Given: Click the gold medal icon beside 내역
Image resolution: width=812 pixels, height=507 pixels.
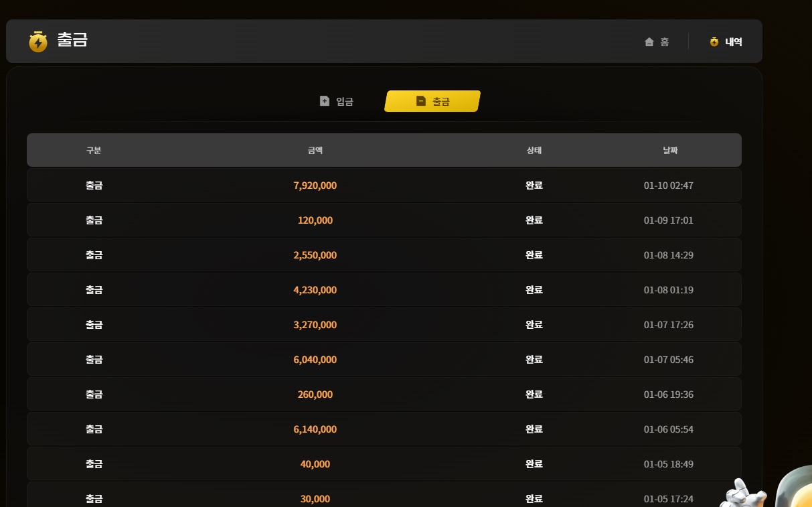Looking at the screenshot, I should pos(714,42).
